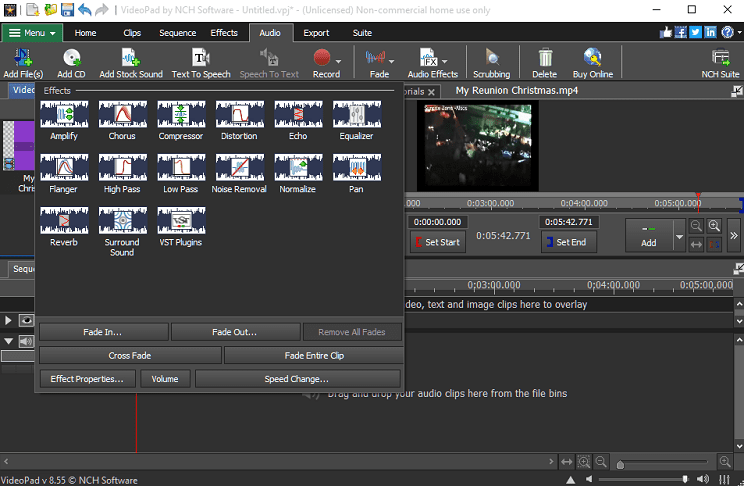Launch the Text To Speech tool
This screenshot has width=744, height=486.
click(201, 63)
